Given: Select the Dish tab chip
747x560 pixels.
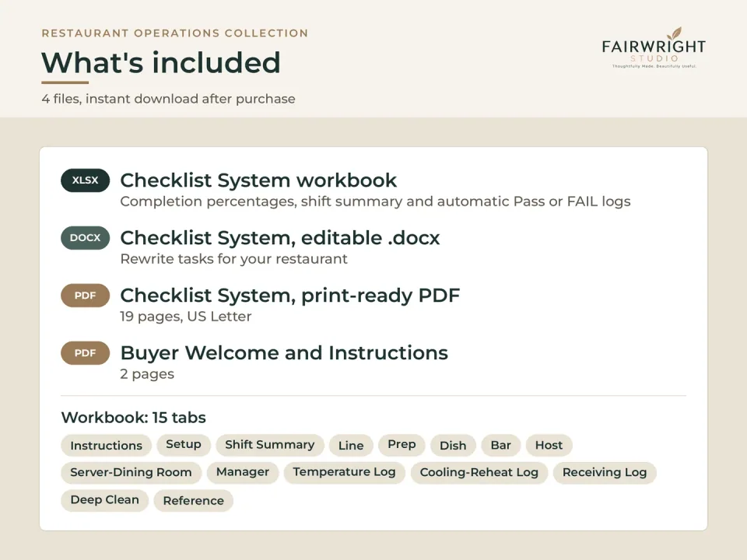Looking at the screenshot, I should [x=453, y=445].
